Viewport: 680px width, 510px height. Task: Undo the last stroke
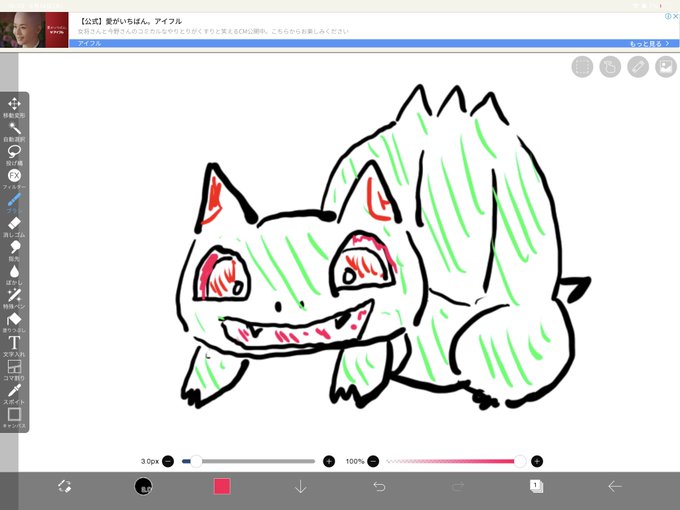[x=379, y=487]
